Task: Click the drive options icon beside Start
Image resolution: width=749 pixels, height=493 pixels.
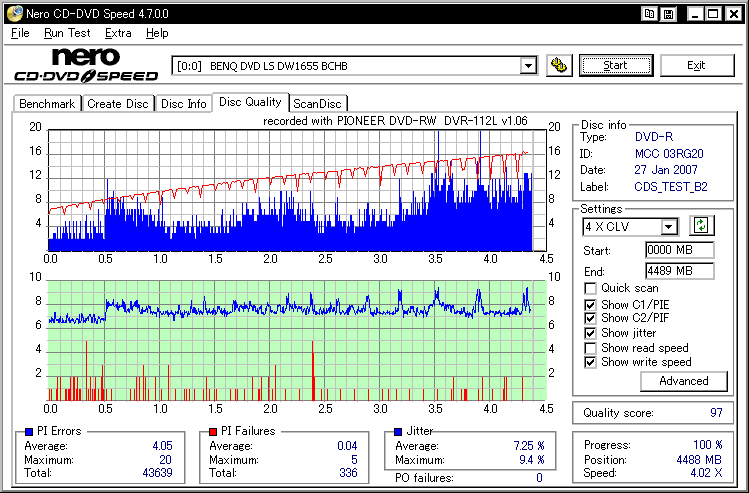Action: pos(559,65)
